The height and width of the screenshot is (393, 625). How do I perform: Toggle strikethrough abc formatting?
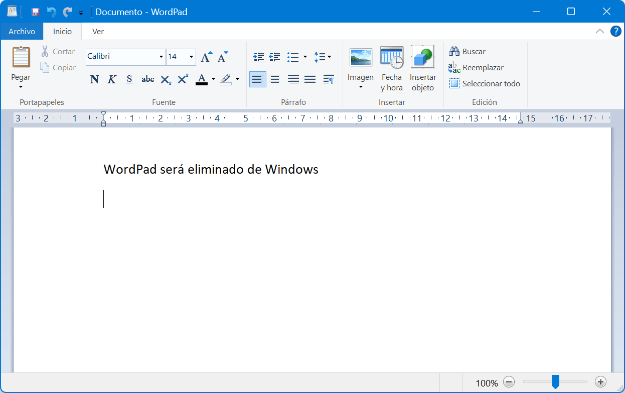coord(147,79)
